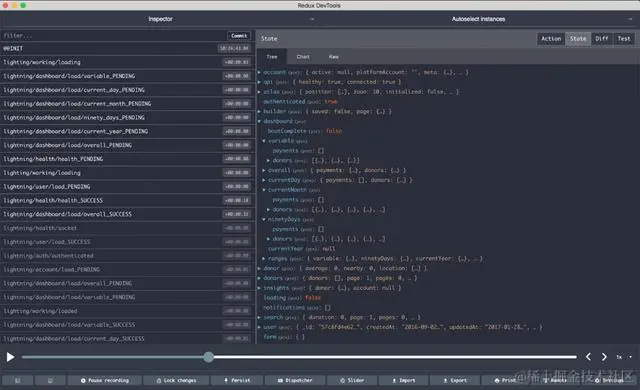This screenshot has height=390, width=640.
Task: Open the 1x playback speed dropdown
Action: 624,357
